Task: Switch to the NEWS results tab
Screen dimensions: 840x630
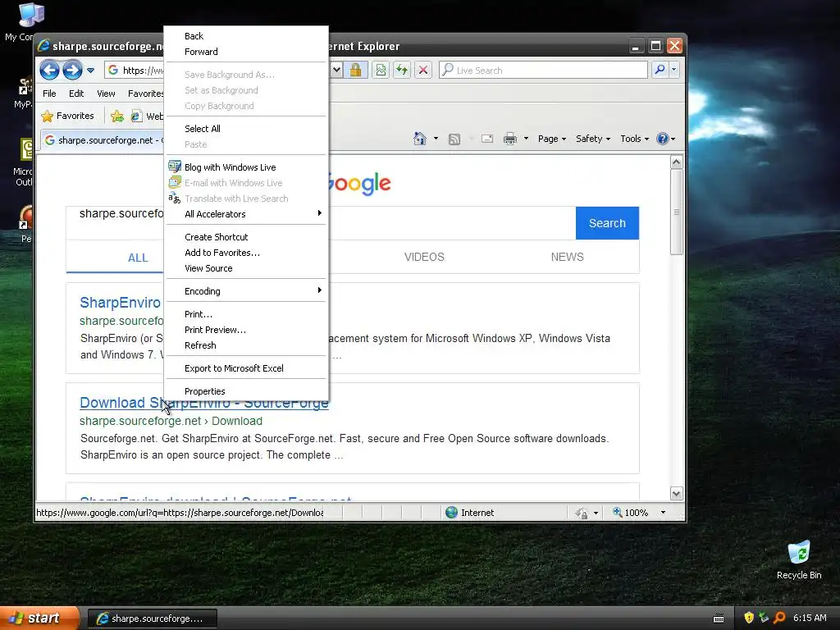Action: 568,257
